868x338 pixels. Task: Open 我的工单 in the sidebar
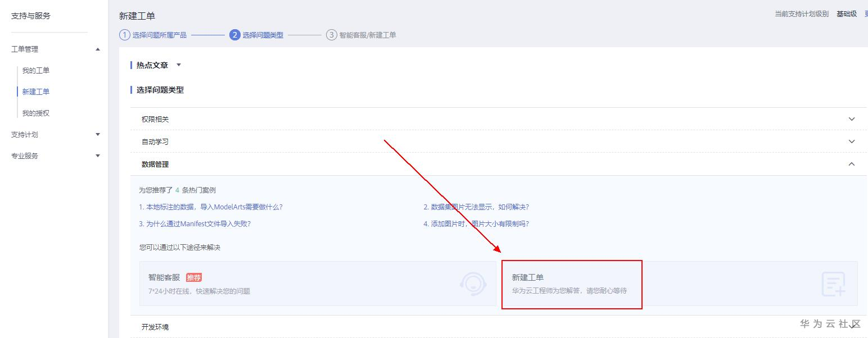pos(36,70)
